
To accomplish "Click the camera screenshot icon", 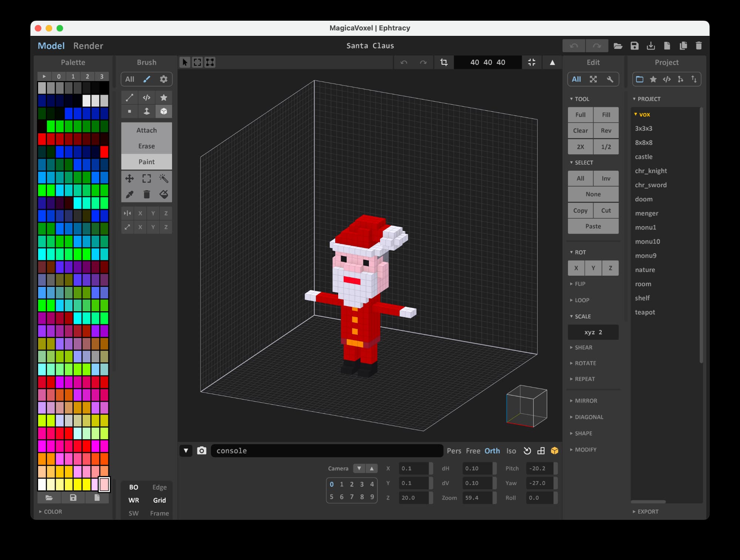I will click(x=202, y=450).
